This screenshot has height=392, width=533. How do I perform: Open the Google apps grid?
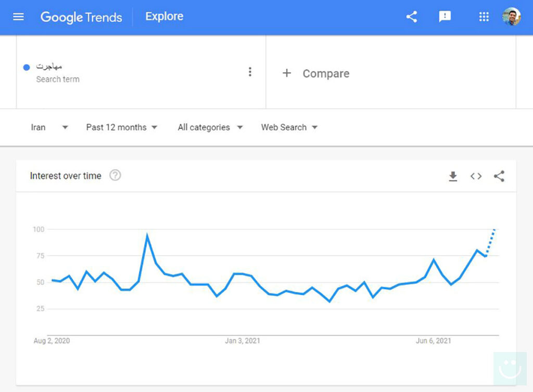(x=484, y=17)
